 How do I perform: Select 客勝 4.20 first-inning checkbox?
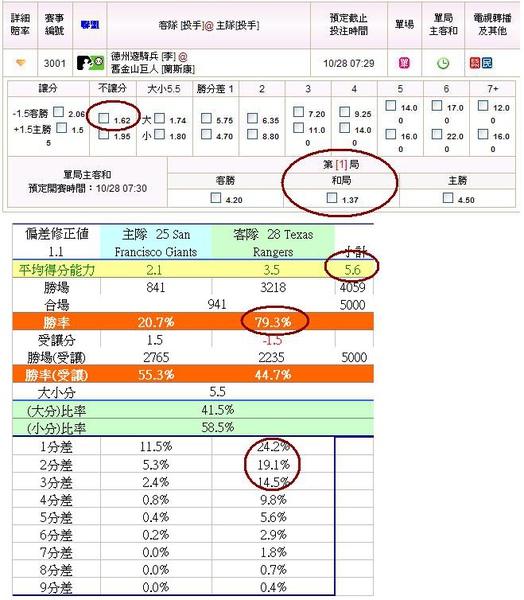(216, 198)
